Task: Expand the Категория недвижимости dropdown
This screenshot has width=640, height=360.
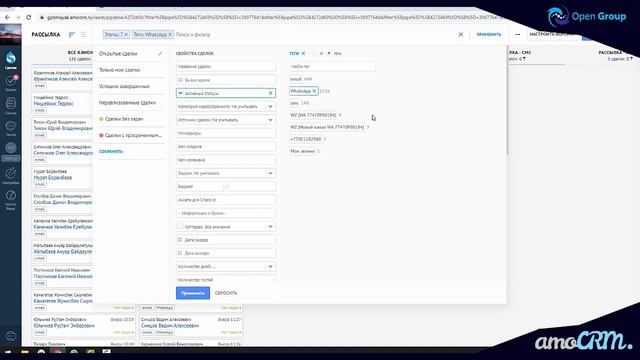Action: [226, 107]
